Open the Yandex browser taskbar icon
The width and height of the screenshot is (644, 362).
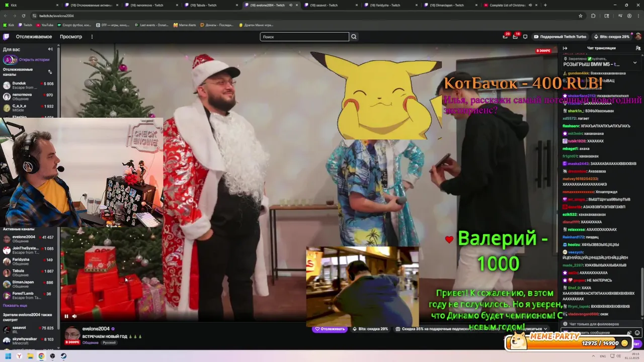click(19, 356)
